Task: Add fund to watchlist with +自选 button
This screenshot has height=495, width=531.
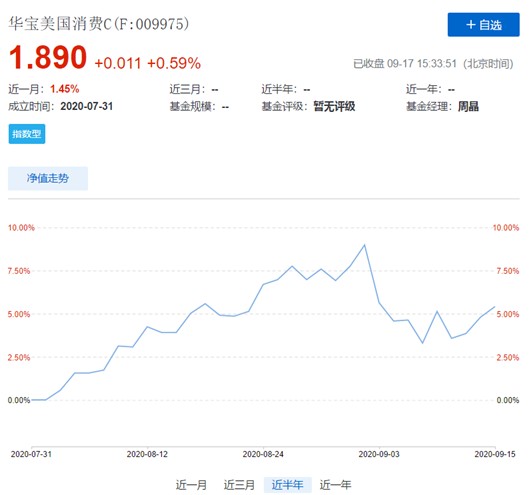Action: pyautogui.click(x=483, y=24)
